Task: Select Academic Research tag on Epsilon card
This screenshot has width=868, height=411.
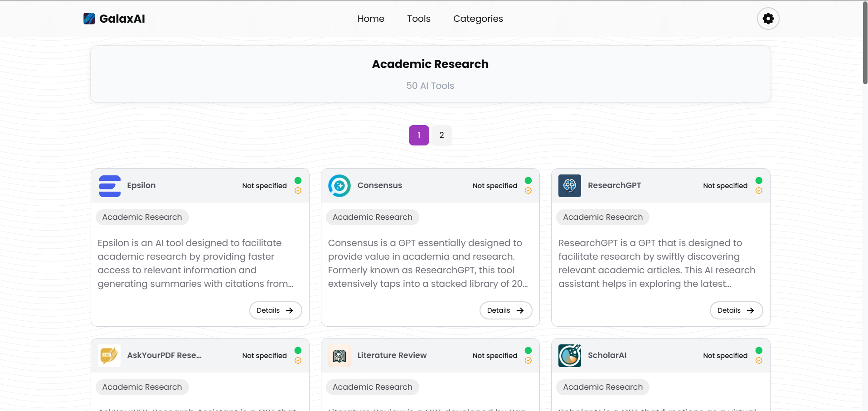Action: coord(142,217)
